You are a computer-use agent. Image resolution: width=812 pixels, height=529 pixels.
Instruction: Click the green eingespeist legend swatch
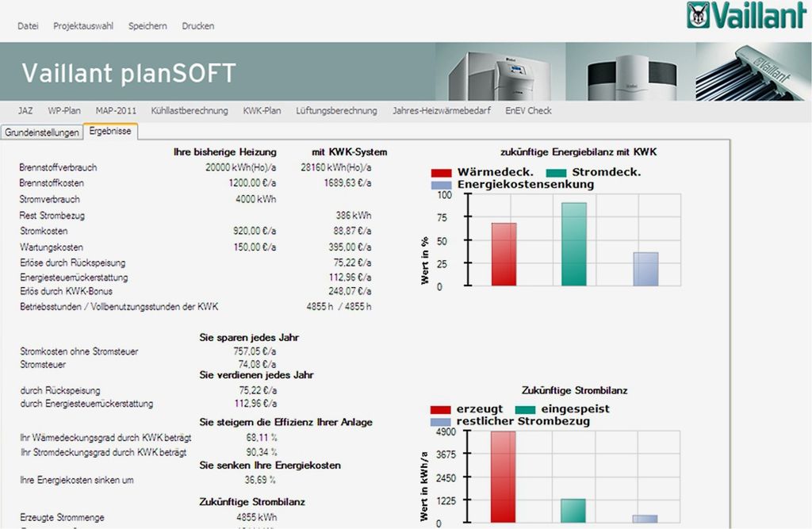point(525,409)
